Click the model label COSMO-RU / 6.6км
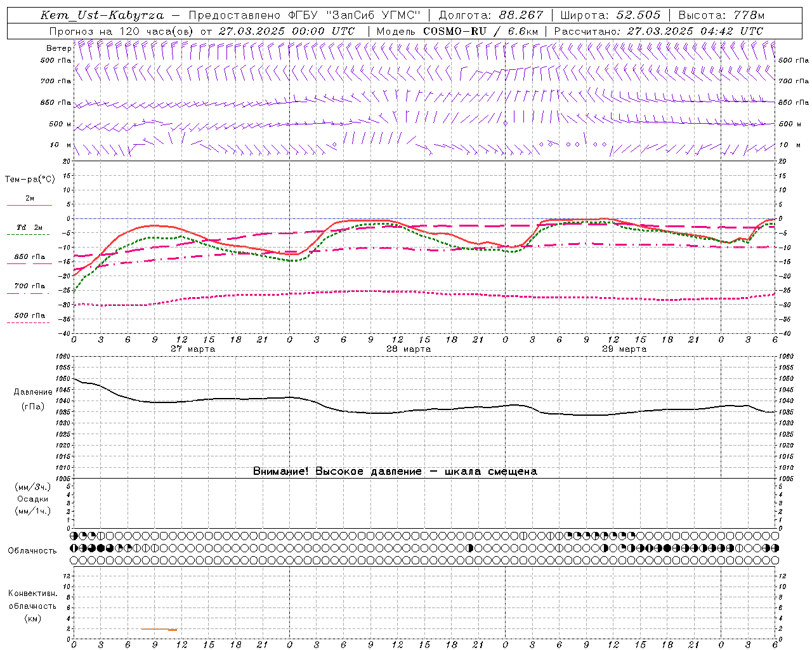812x650 pixels. point(480,31)
